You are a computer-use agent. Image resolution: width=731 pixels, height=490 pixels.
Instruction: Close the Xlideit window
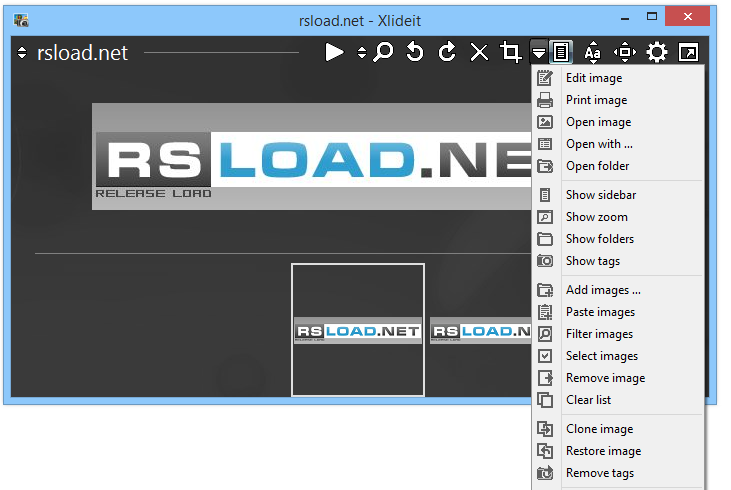click(688, 17)
